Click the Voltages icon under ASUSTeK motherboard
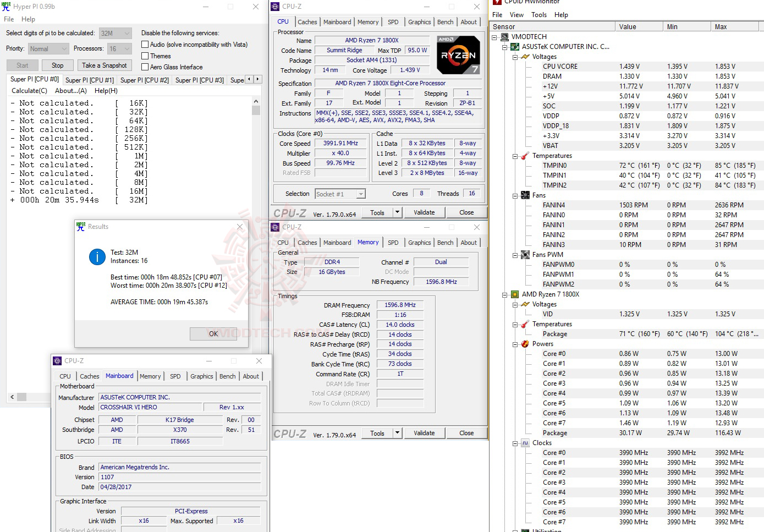This screenshot has width=764, height=532. (x=525, y=57)
